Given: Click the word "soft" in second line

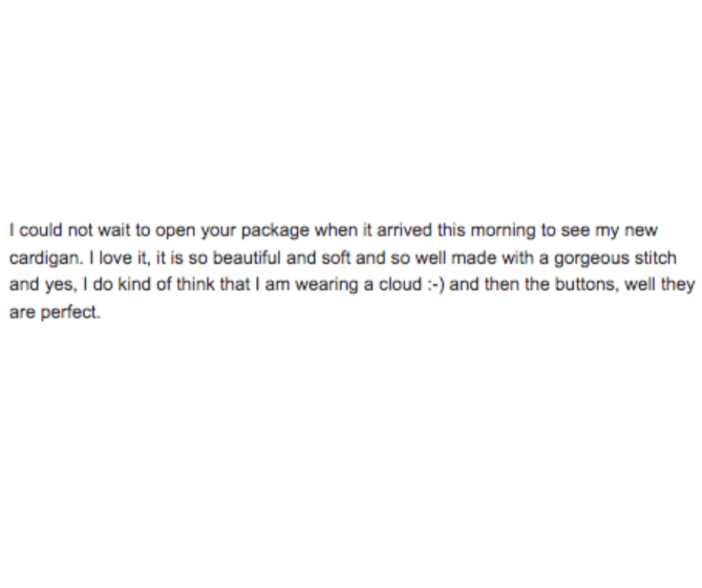Looking at the screenshot, I should [x=336, y=257].
